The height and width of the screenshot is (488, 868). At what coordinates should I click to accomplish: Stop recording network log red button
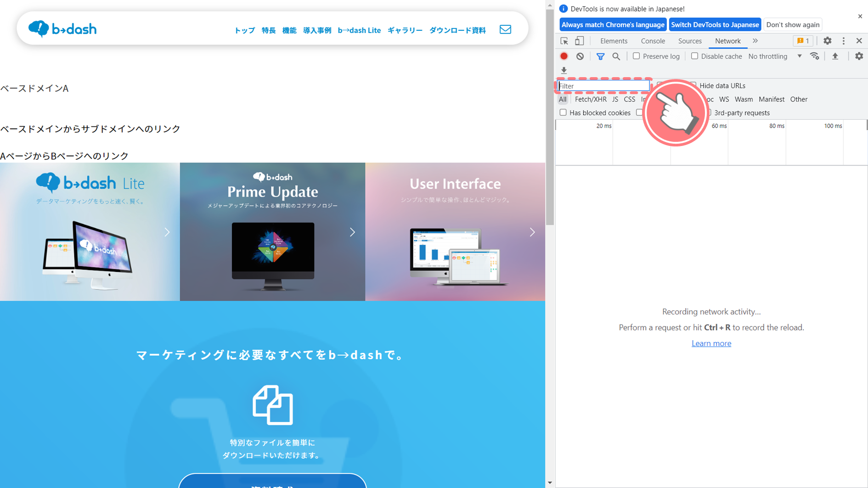pyautogui.click(x=564, y=56)
